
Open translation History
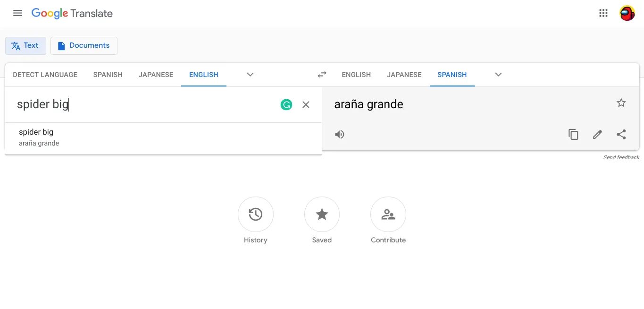(255, 215)
